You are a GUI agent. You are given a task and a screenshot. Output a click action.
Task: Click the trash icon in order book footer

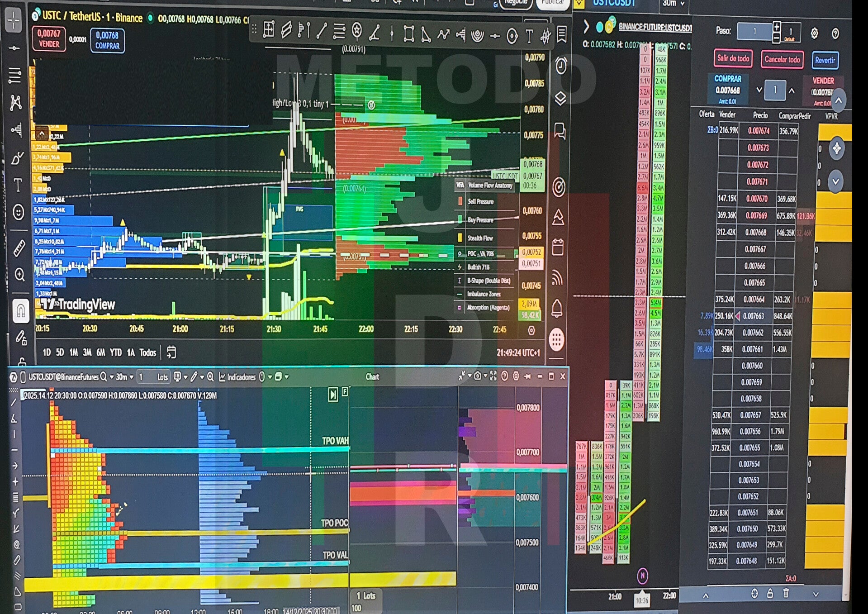click(786, 593)
